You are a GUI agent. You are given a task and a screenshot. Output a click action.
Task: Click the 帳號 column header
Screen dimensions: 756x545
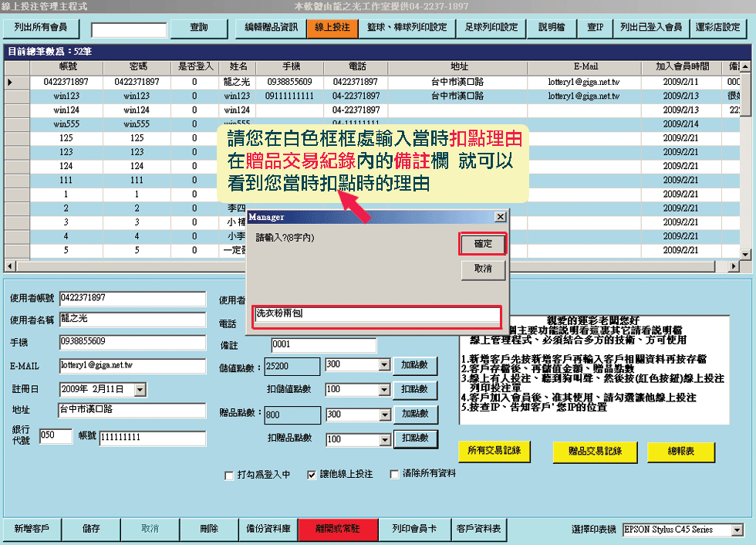(66, 66)
